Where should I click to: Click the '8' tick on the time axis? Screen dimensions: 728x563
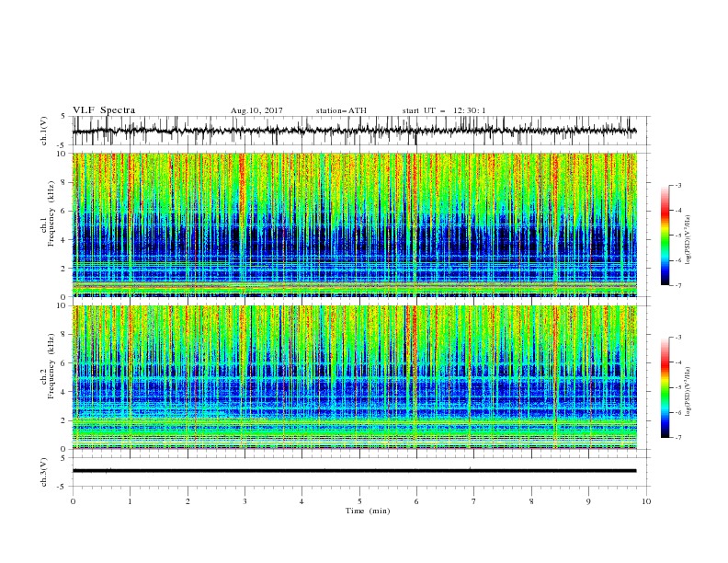(x=531, y=501)
